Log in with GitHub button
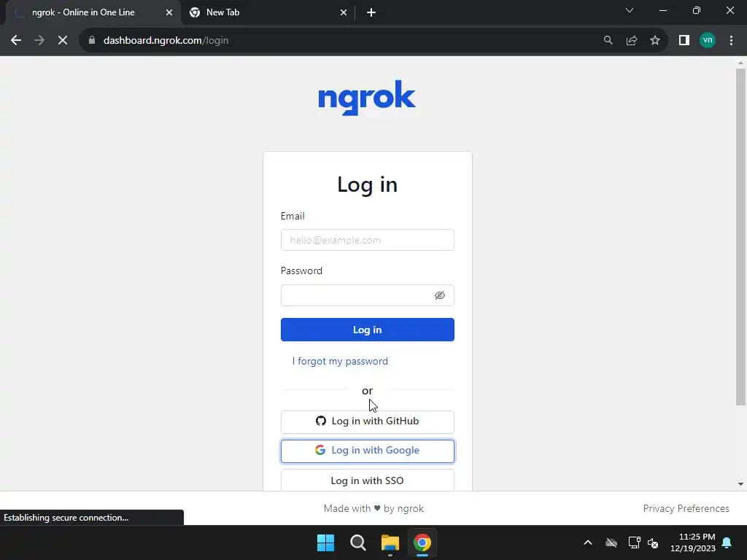Screen dimensions: 747x560 [x=368, y=421]
